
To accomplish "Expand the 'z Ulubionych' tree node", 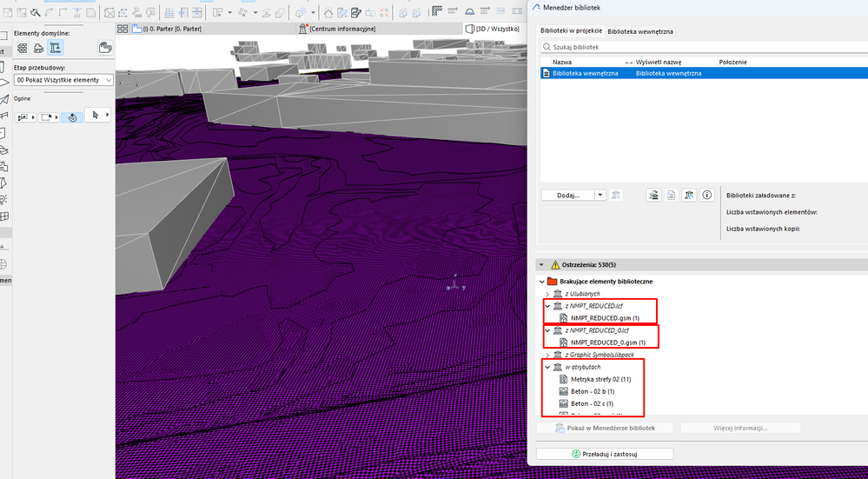I will 547,294.
